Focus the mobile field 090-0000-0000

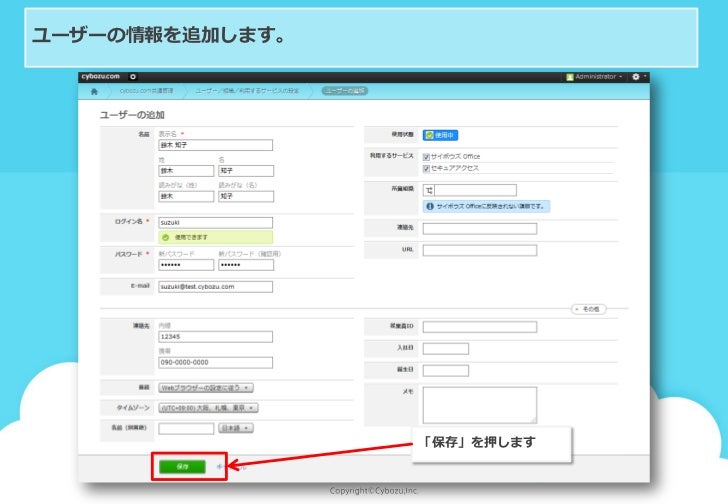tap(215, 362)
